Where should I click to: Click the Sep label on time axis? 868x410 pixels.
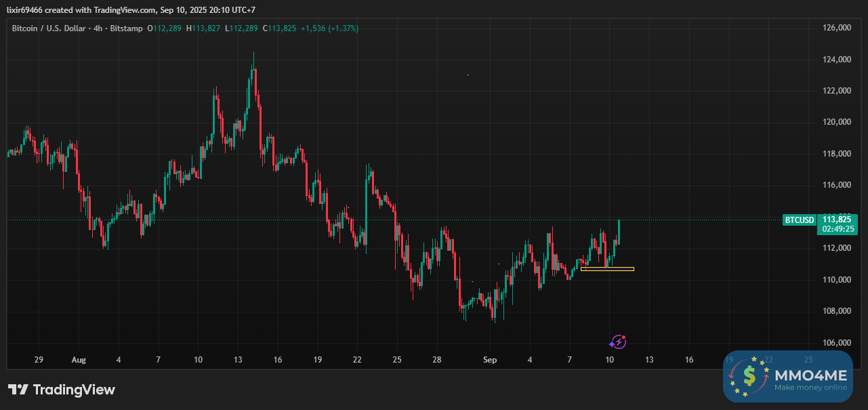pyautogui.click(x=490, y=360)
